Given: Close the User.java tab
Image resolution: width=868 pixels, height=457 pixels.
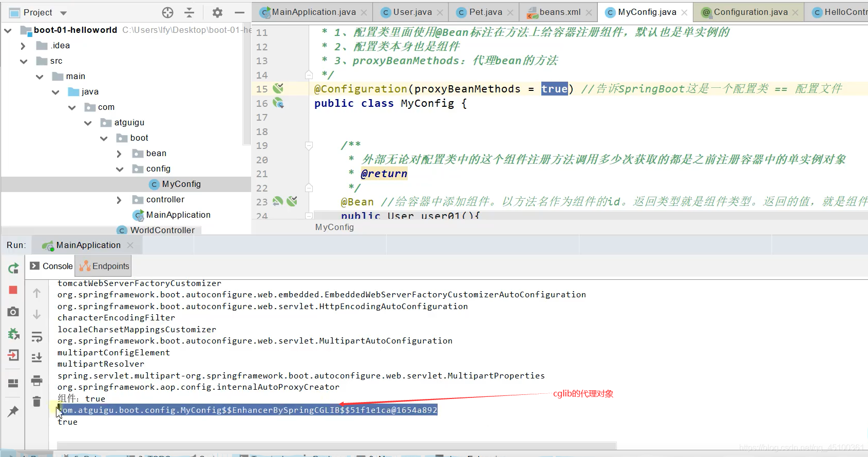Looking at the screenshot, I should tap(440, 12).
